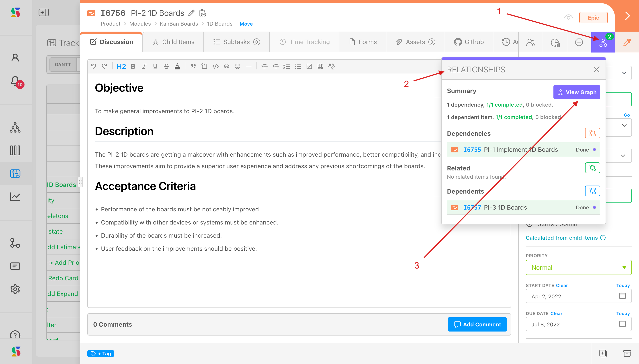This screenshot has width=639, height=364.
Task: Add a dependency using orange icon button
Action: [592, 133]
